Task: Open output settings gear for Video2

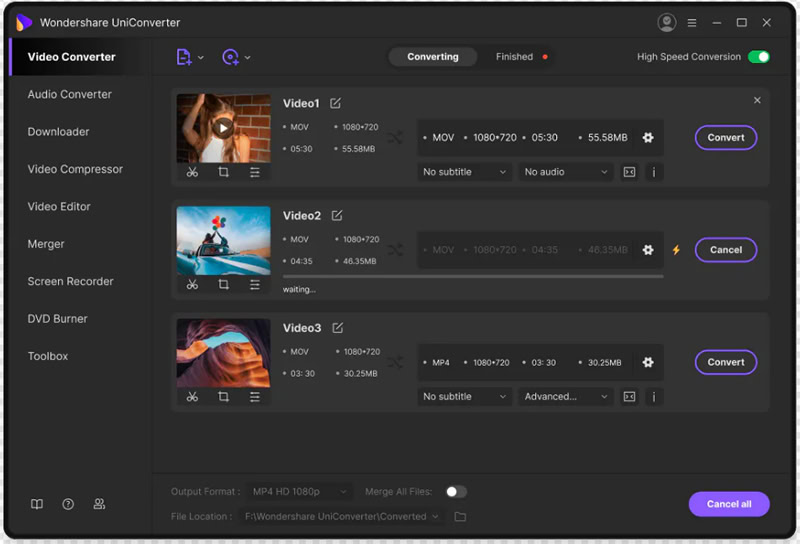Action: [648, 250]
